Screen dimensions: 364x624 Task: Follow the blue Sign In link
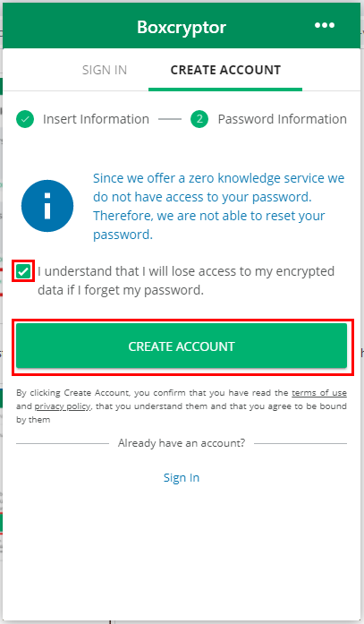182,477
